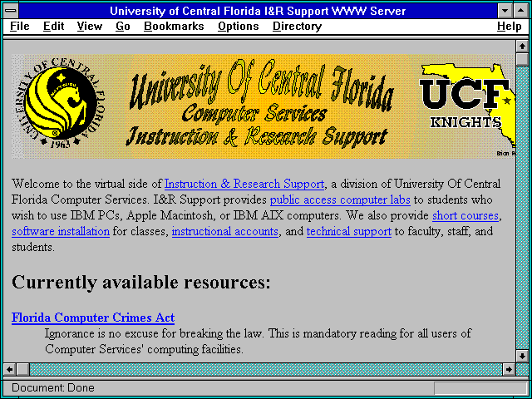Screen dimensions: 532x399
Task: Open the View menu
Action: pyautogui.click(x=89, y=27)
